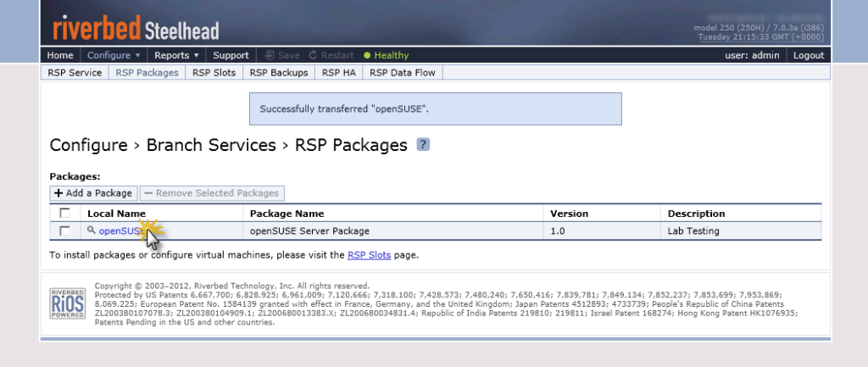Click the Successfully transferred openSUSE message
Viewport: 868px width, 367px height.
(x=436, y=109)
